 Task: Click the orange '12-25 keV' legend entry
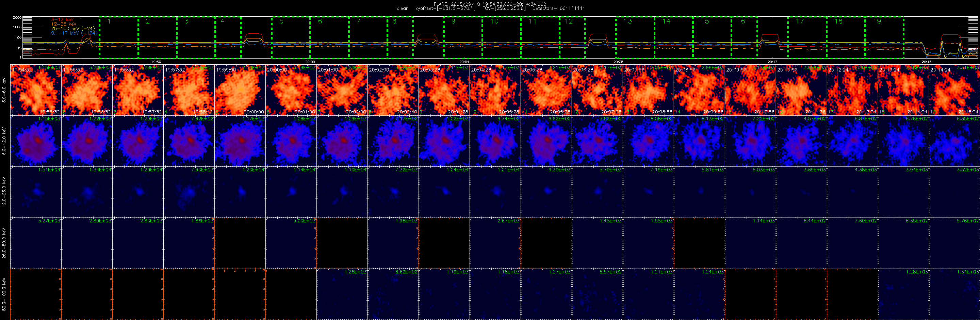pos(64,24)
